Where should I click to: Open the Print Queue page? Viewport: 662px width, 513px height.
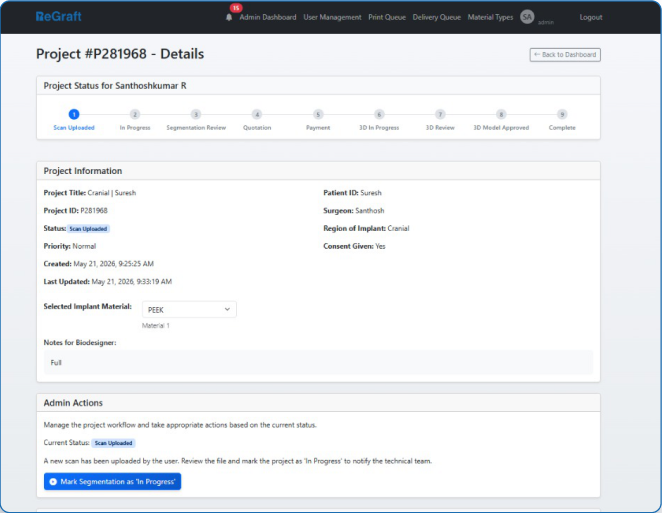(387, 17)
